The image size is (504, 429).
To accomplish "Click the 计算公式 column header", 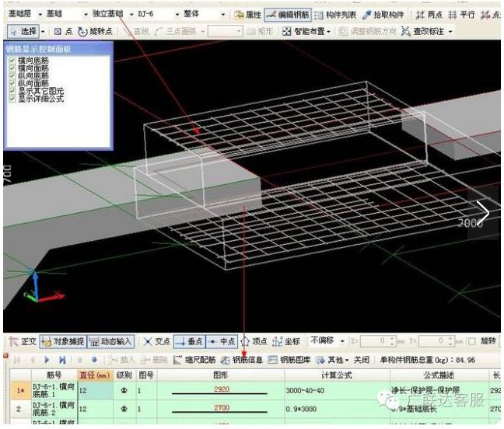I will click(x=337, y=375).
